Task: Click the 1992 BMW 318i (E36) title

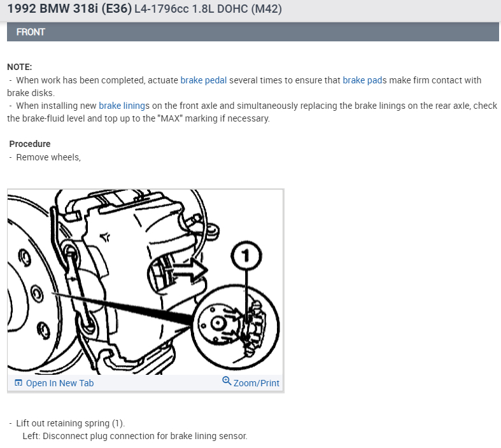Action: [69, 9]
